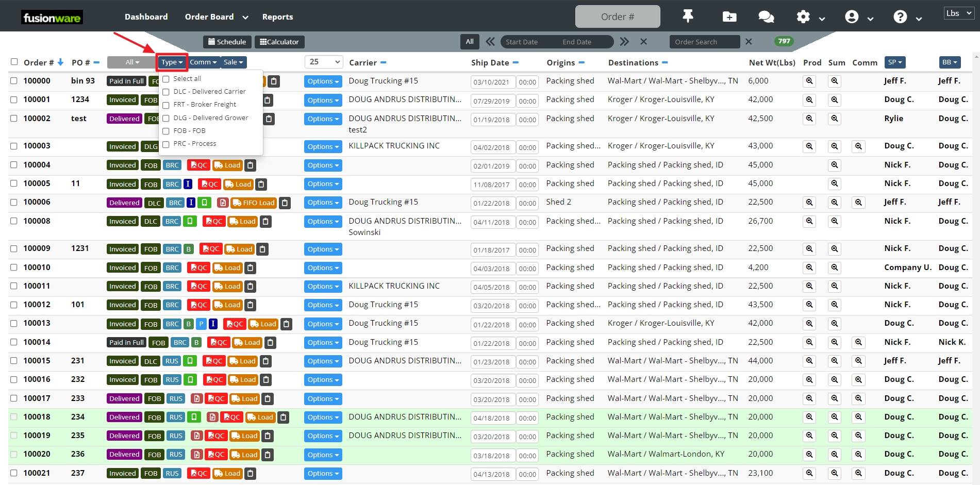Click the Order Search input field

point(704,42)
